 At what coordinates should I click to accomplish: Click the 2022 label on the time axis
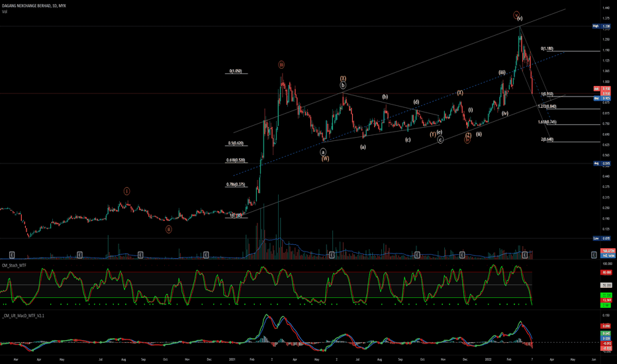488,359
